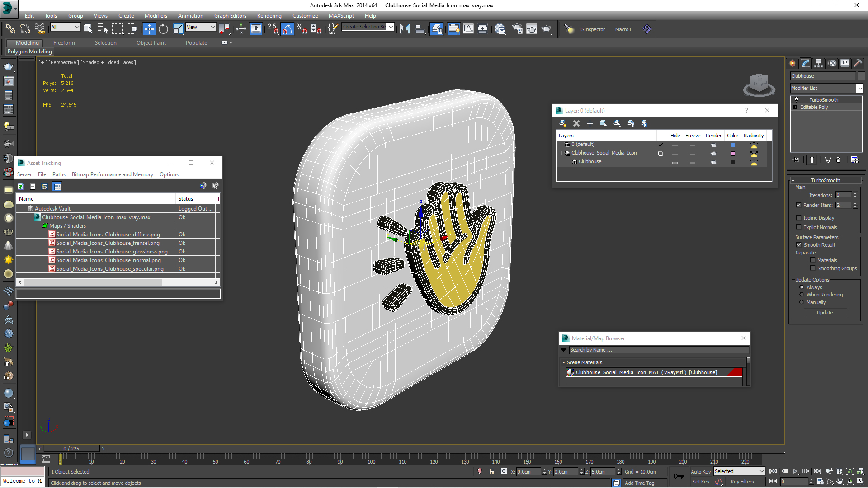Refresh the Asset Tracking list
The height and width of the screenshot is (488, 868).
point(20,187)
